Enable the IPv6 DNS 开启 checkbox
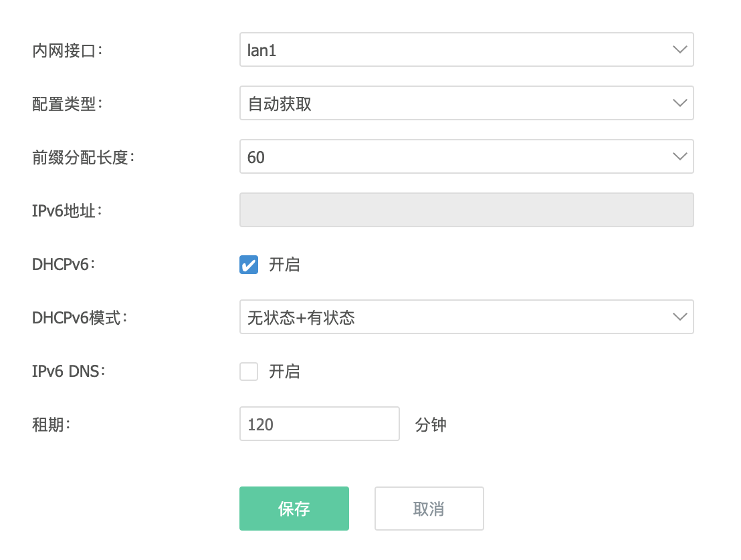 coord(248,372)
